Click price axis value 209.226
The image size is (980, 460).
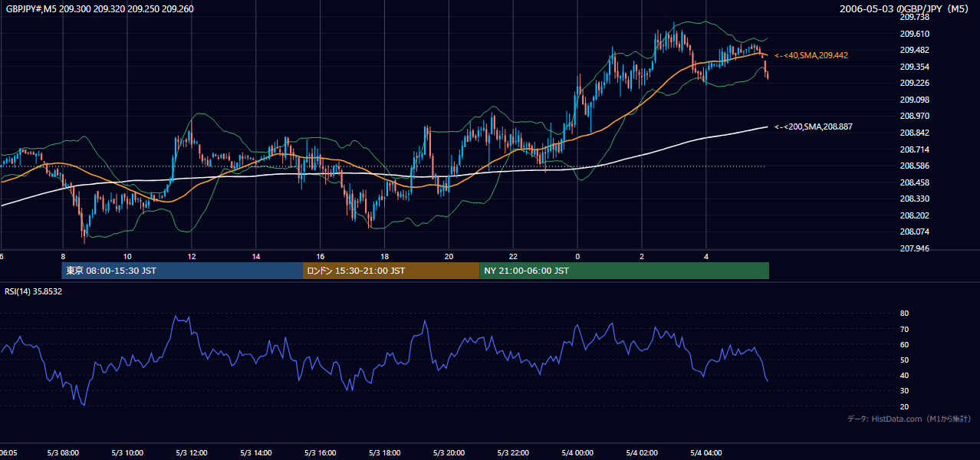pyautogui.click(x=914, y=83)
